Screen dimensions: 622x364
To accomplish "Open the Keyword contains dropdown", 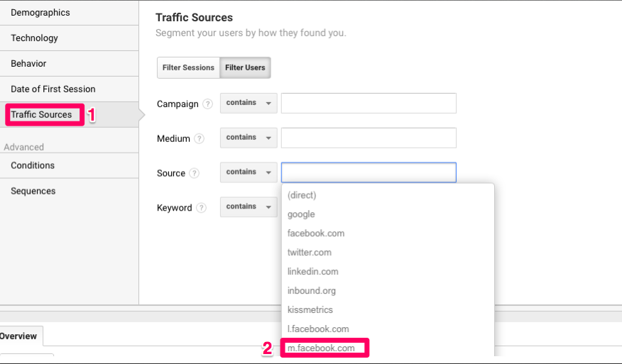I will click(x=249, y=206).
